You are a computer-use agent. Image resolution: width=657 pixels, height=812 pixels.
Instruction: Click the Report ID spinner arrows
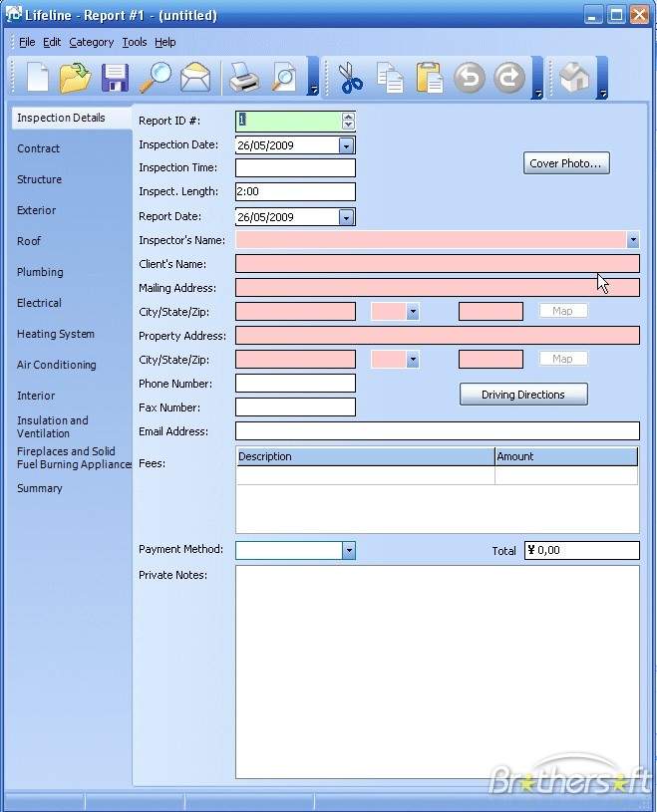(x=348, y=121)
